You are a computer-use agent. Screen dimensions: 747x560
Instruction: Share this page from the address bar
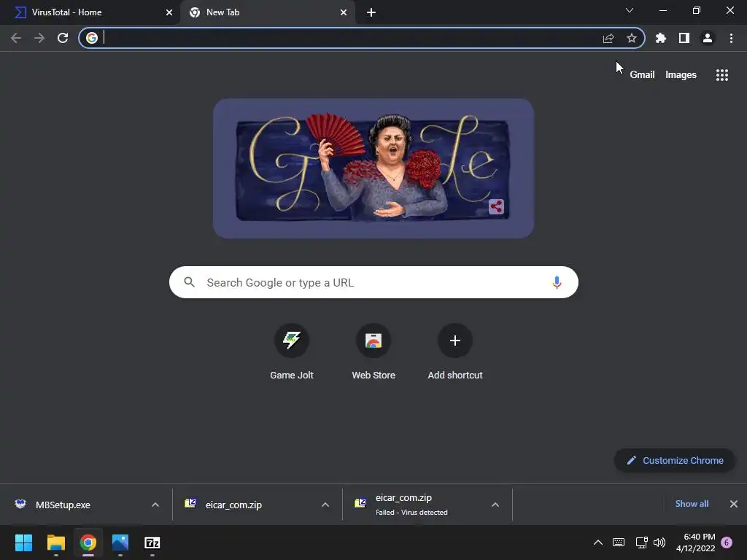[608, 38]
